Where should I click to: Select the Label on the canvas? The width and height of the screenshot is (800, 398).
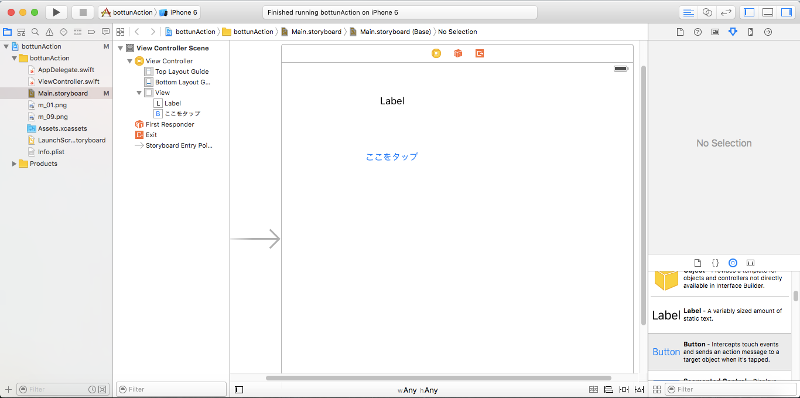(x=392, y=101)
